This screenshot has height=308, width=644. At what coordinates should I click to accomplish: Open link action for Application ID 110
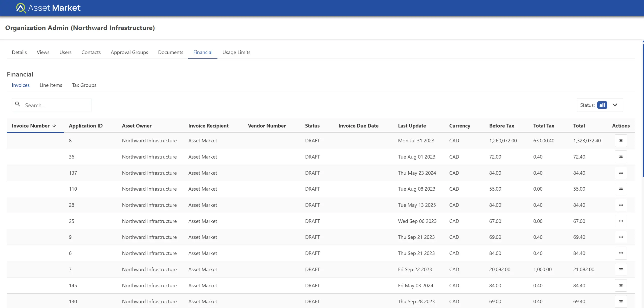point(621,189)
